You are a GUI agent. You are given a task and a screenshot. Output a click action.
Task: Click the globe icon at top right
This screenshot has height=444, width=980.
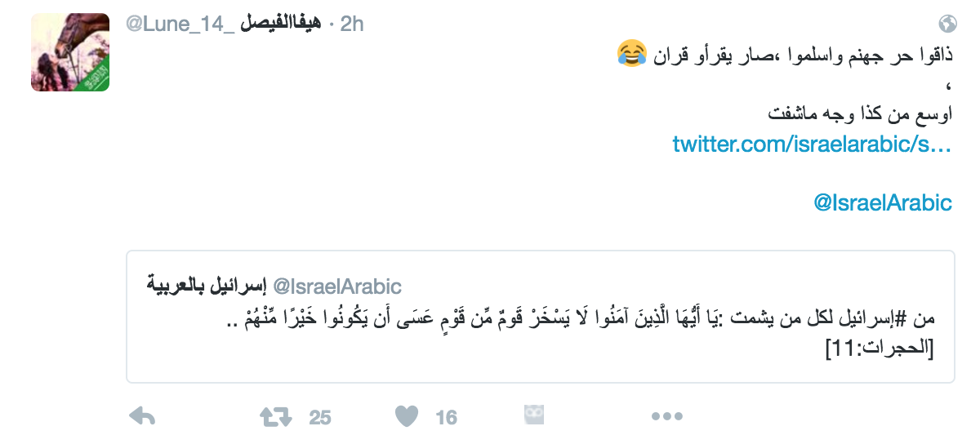pyautogui.click(x=948, y=22)
